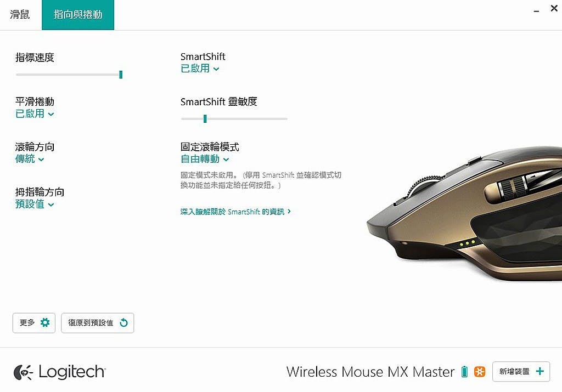Click the gear icon on 更多 button
Screen dimensions: 562x392
click(x=45, y=322)
